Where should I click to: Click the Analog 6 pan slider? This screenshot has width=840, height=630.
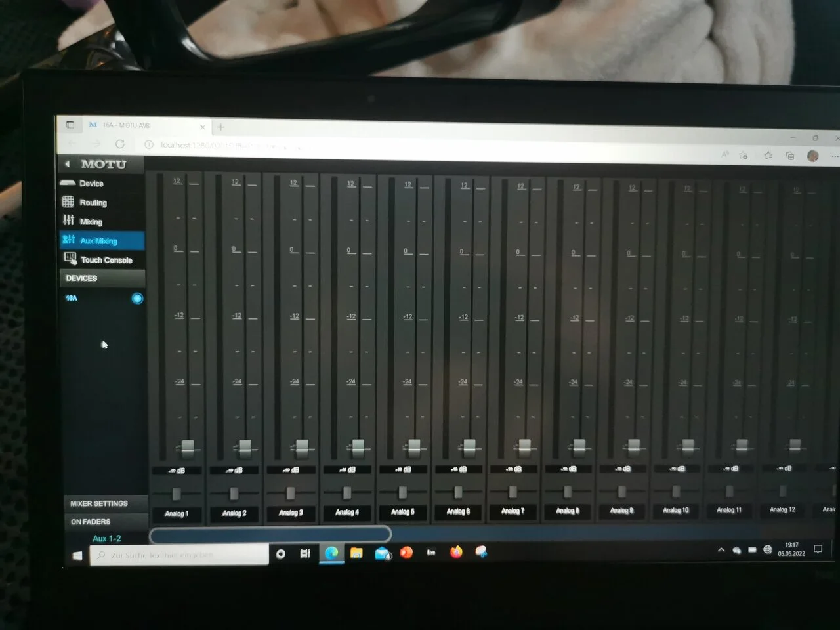(x=458, y=492)
